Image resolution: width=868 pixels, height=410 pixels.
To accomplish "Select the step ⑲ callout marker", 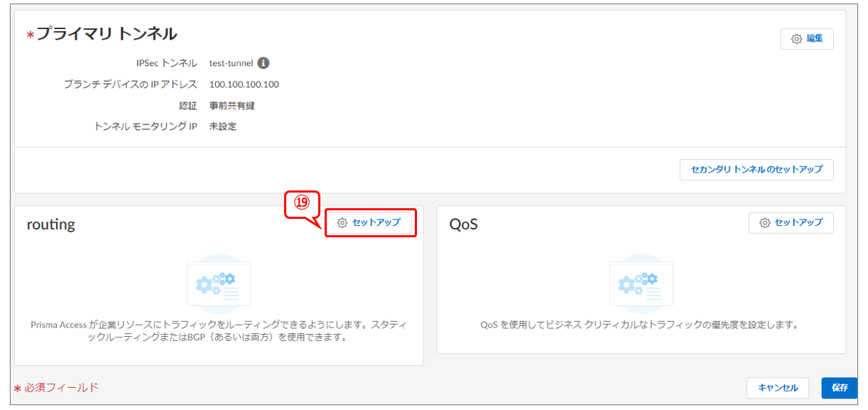I will point(303,203).
